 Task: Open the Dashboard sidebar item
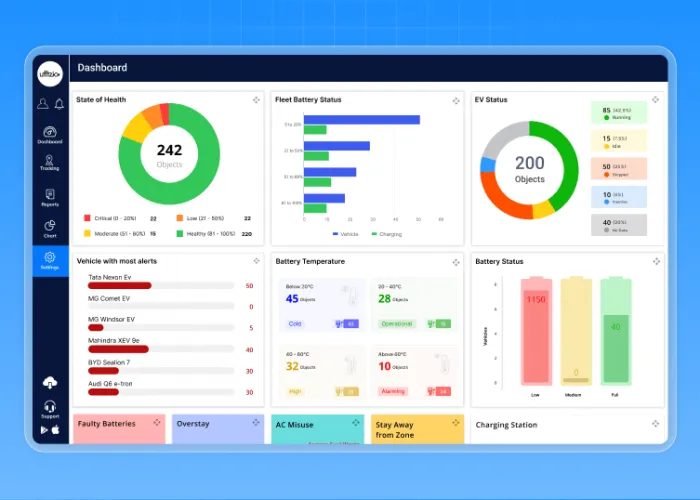point(50,134)
